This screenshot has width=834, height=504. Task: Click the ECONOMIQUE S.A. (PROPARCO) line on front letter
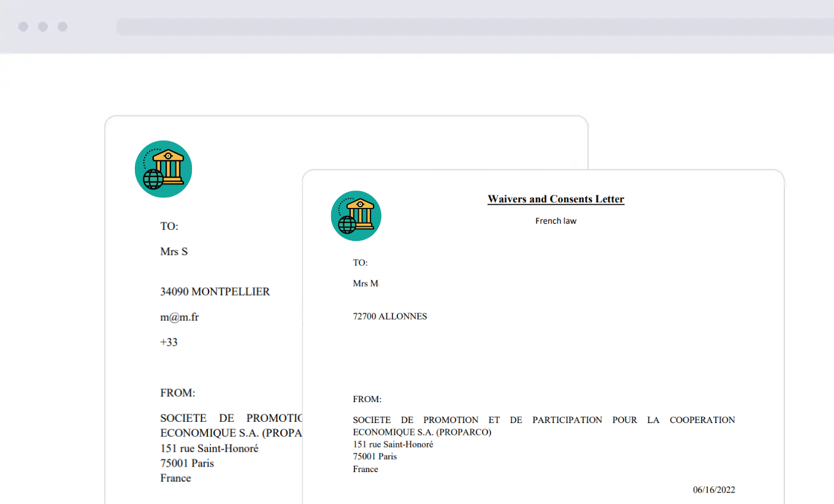(x=422, y=432)
